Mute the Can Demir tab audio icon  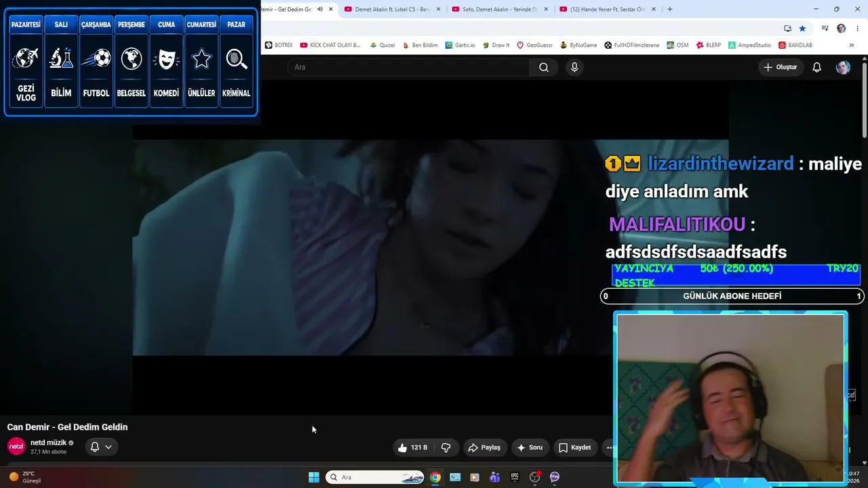[320, 9]
